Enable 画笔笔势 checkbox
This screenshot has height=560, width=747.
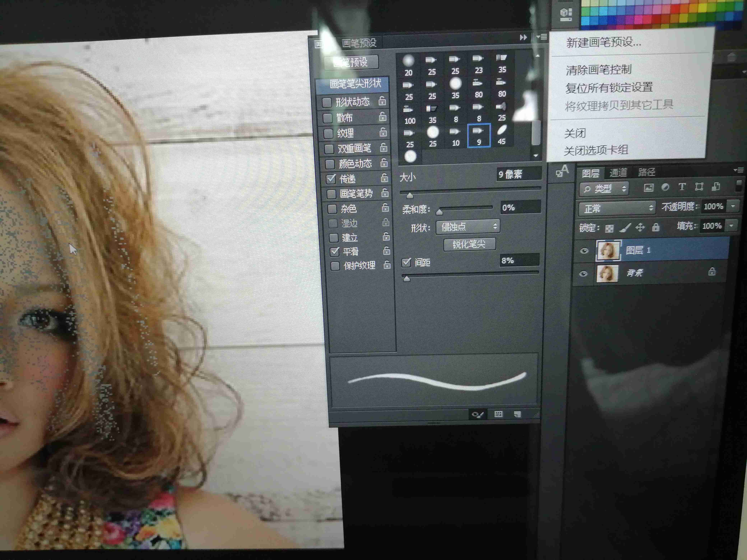pos(331,194)
